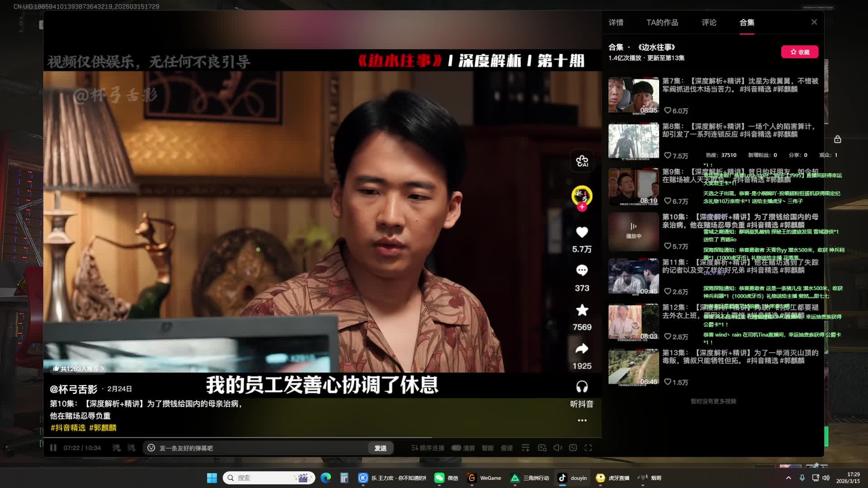The image size is (868, 488).
Task: Click the share arrow icon
Action: pyautogui.click(x=582, y=349)
